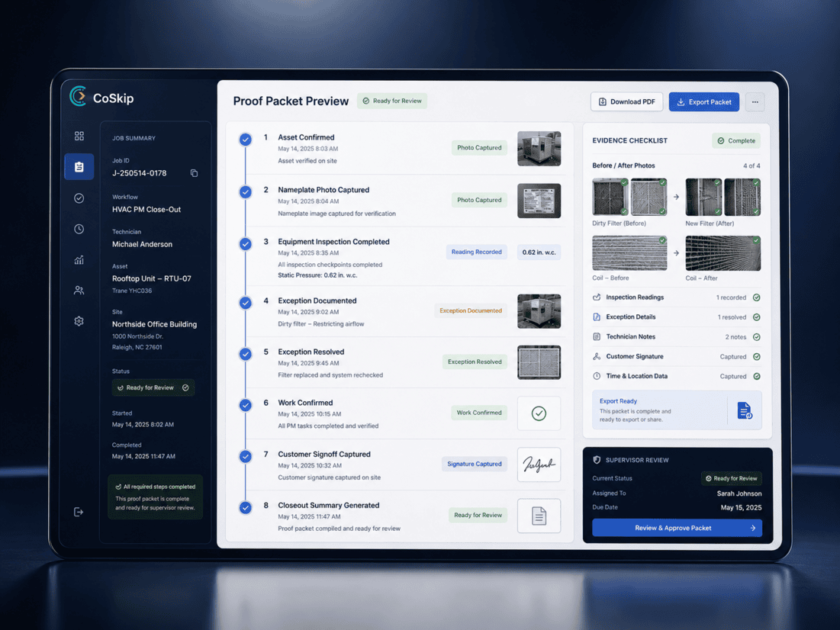
Task: Click the Ready for Review badge beside title
Action: [x=392, y=101]
